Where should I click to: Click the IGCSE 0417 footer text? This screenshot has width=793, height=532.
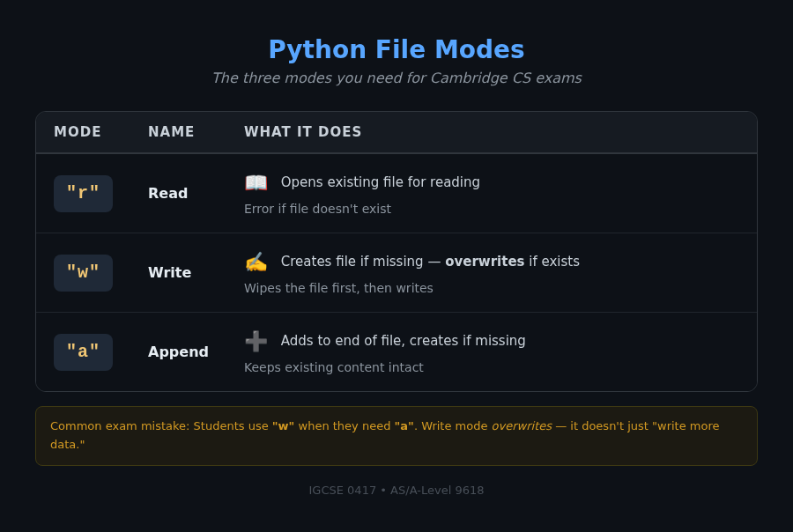click(396, 491)
